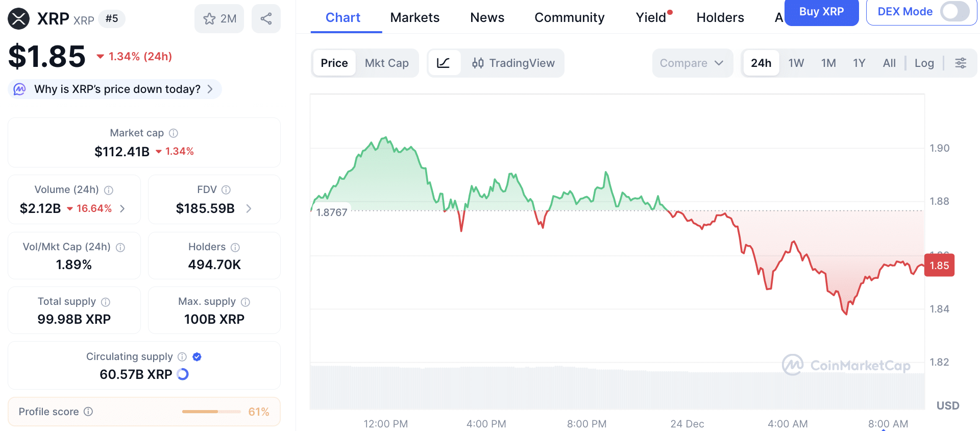
Task: Open Max. supply info icon
Action: (x=246, y=302)
